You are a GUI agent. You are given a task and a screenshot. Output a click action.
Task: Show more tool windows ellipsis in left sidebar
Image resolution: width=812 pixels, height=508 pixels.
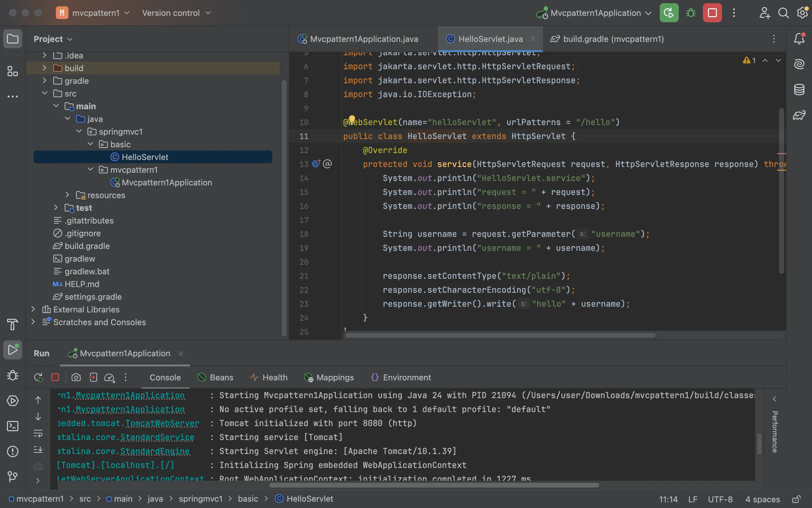13,97
